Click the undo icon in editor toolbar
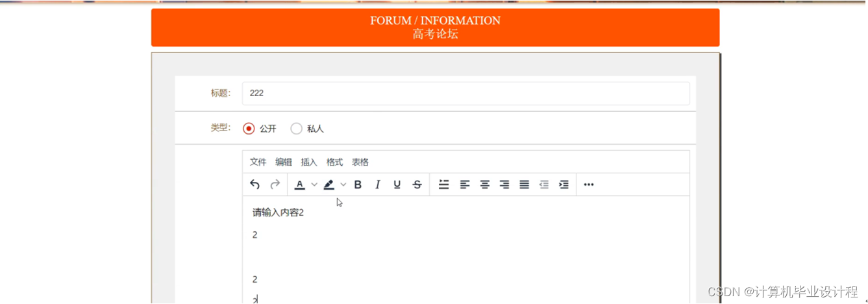Screen dimensions: 868x304 [254, 184]
